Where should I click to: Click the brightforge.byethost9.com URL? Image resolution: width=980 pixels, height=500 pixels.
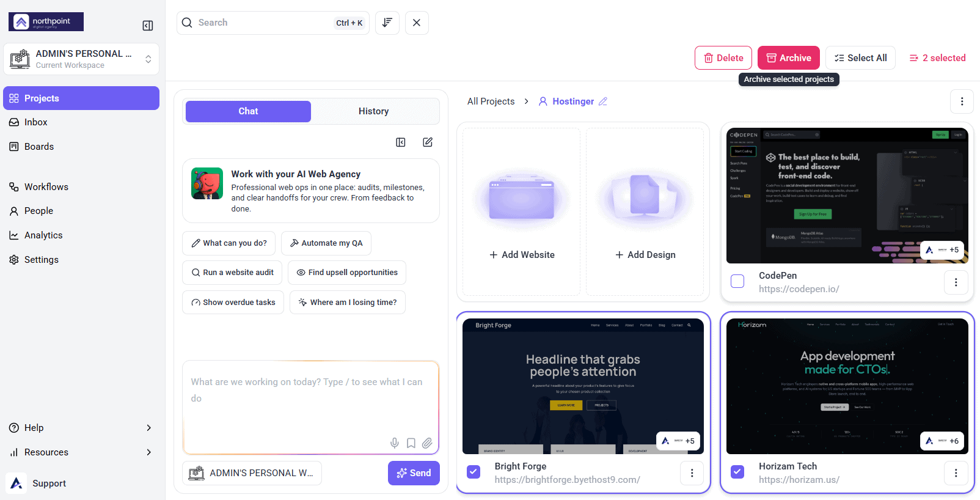click(x=568, y=480)
